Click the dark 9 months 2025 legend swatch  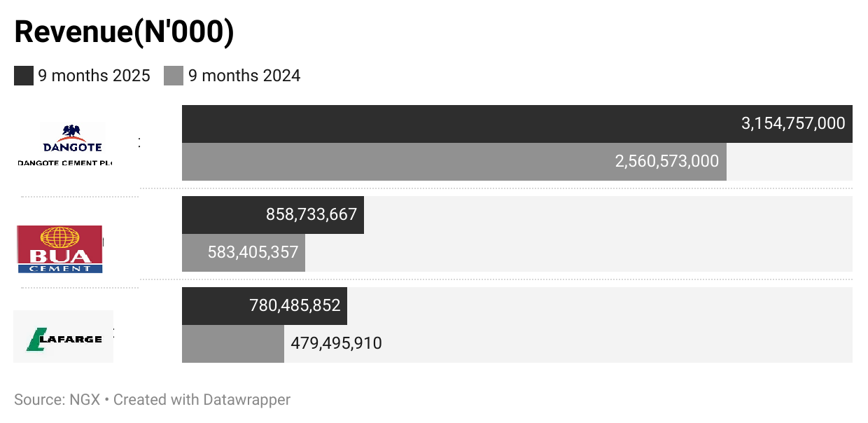pyautogui.click(x=24, y=76)
